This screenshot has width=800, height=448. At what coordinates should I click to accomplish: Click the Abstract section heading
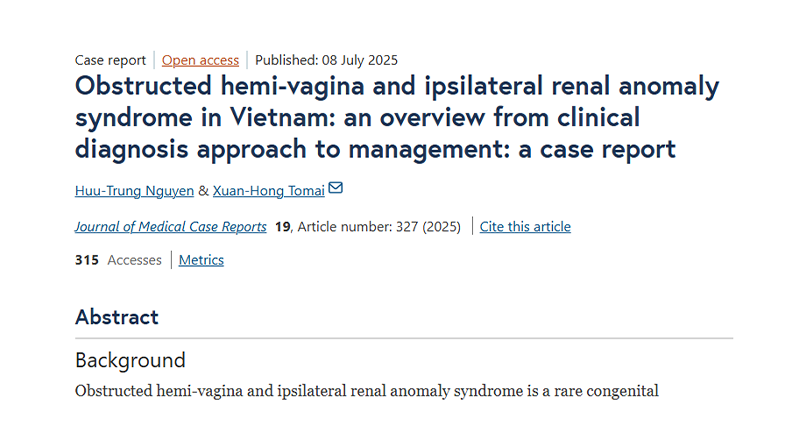[x=117, y=317]
